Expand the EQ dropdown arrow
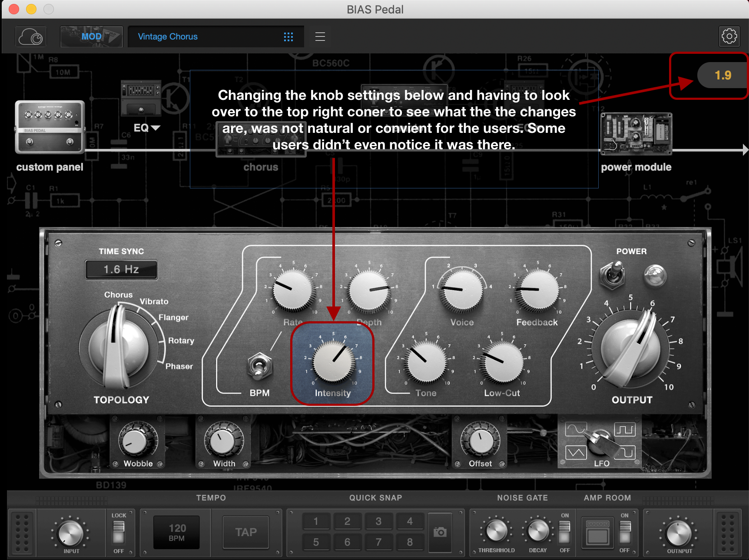 pyautogui.click(x=156, y=128)
